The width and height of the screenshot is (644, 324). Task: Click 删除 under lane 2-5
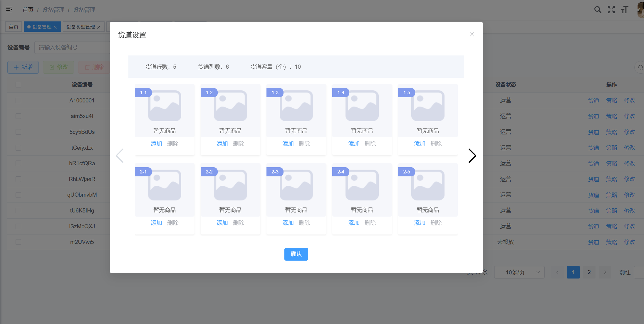pos(436,223)
